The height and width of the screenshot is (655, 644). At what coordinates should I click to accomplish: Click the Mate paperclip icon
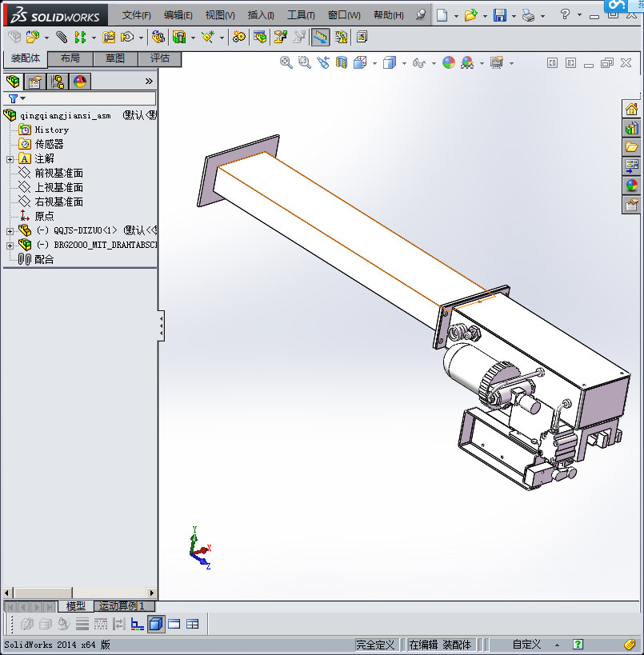pyautogui.click(x=62, y=37)
